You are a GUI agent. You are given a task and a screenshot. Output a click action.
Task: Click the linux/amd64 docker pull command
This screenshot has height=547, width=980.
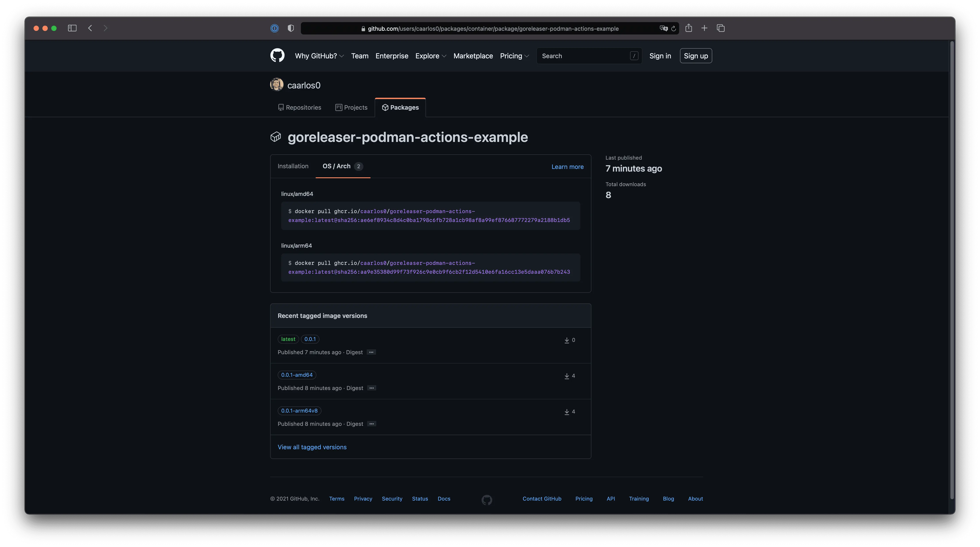[430, 215]
